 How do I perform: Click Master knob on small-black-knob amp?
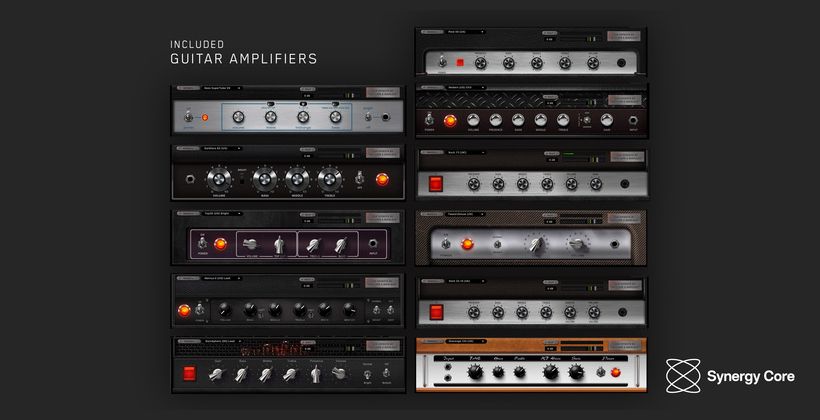click(350, 310)
